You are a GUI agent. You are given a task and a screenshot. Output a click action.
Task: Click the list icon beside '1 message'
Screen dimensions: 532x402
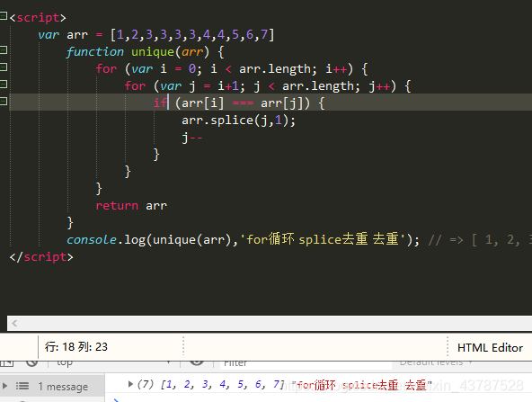click(22, 386)
